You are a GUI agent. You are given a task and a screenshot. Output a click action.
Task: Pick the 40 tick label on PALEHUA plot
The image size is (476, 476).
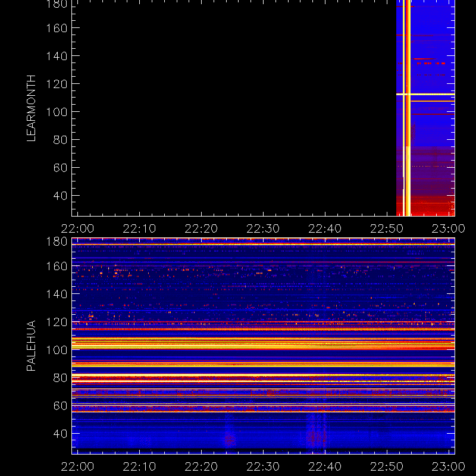[60, 434]
